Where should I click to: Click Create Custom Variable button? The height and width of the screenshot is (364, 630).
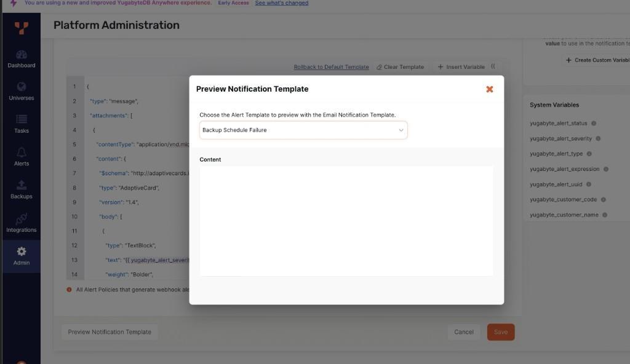pos(597,60)
